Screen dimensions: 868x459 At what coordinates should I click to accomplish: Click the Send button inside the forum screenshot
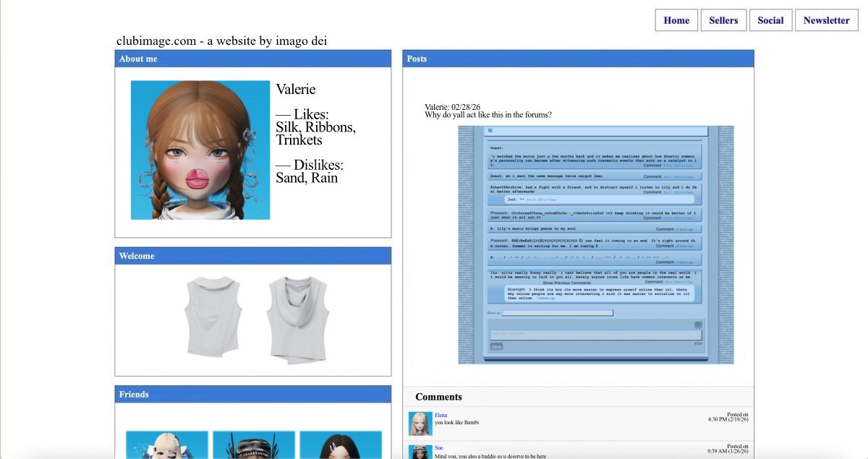pyautogui.click(x=497, y=346)
